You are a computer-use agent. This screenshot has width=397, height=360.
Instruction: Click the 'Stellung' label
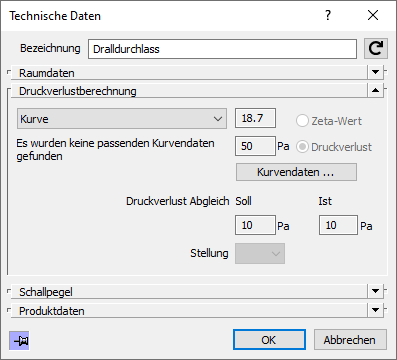tap(209, 253)
